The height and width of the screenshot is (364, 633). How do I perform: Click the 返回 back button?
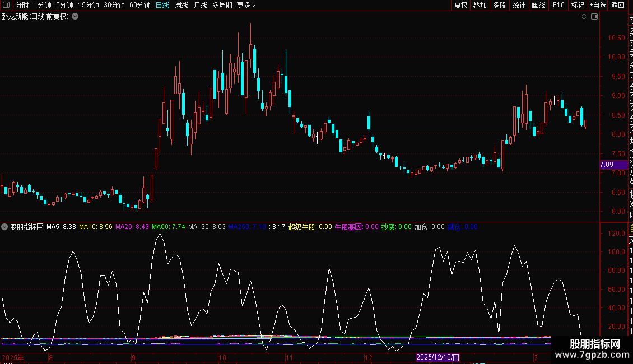tap(618, 5)
